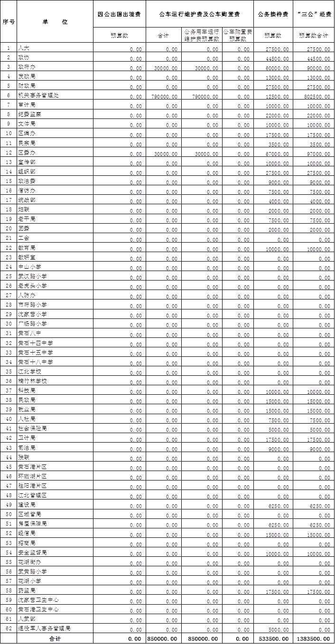Viewport: 335px width, 644px height.
Task: Click the unit name in row 37
Action: tap(27, 390)
